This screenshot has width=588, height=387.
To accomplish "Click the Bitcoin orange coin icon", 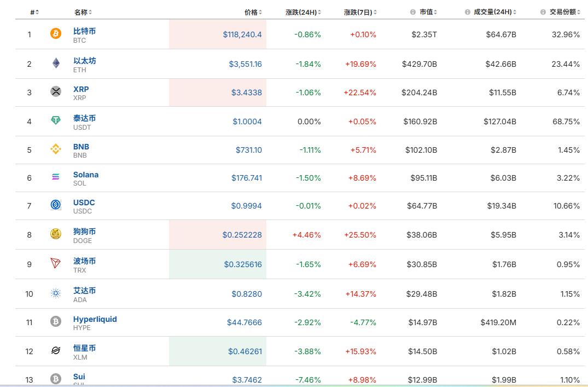I will point(55,33).
